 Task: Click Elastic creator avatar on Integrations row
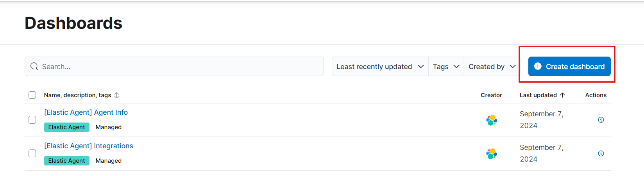click(492, 153)
